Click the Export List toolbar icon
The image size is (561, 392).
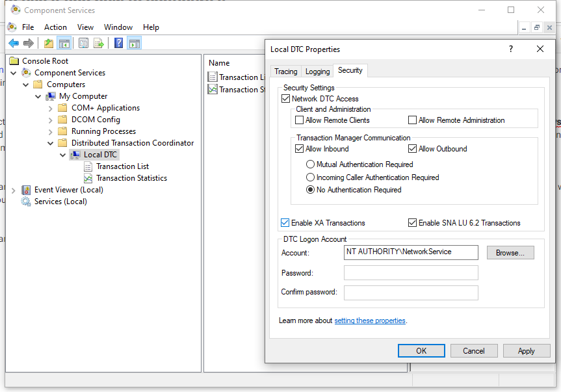[x=98, y=44]
